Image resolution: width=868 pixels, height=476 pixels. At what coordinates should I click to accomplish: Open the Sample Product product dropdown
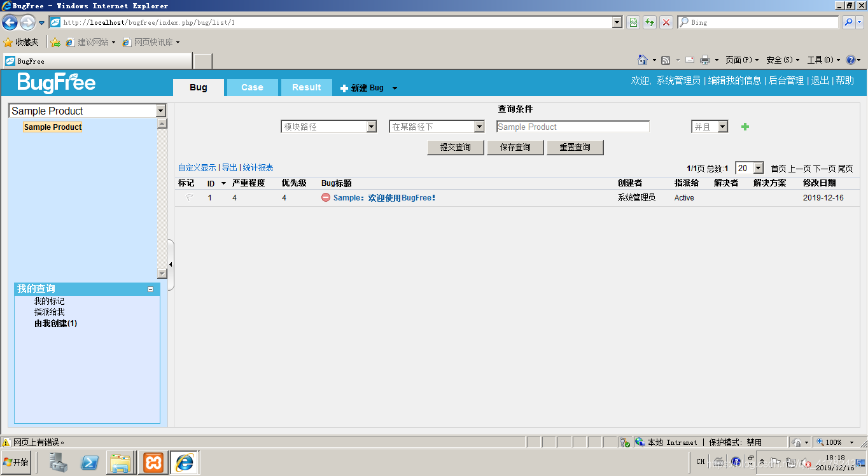point(160,111)
